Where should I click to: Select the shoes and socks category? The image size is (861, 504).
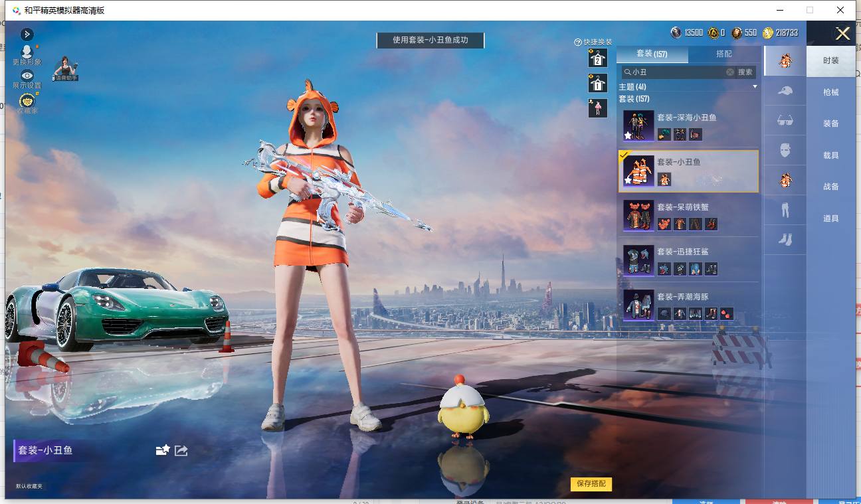785,239
